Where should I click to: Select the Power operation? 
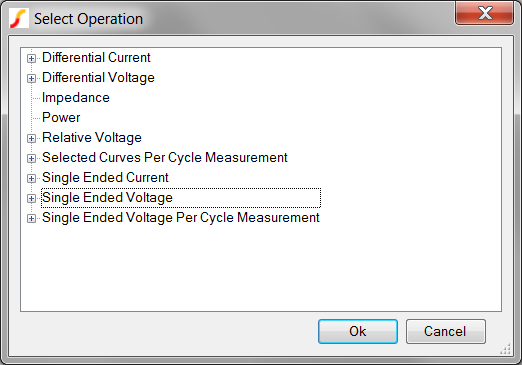click(x=61, y=118)
